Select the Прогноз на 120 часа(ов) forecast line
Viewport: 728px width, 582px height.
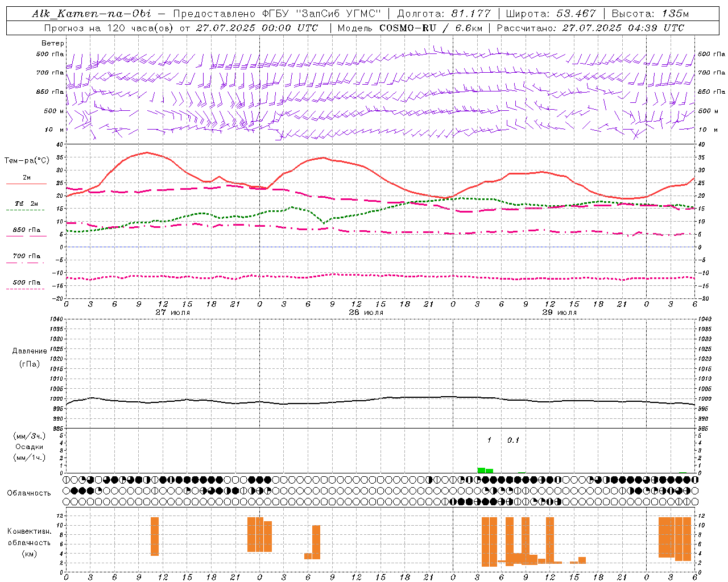pyautogui.click(x=181, y=28)
